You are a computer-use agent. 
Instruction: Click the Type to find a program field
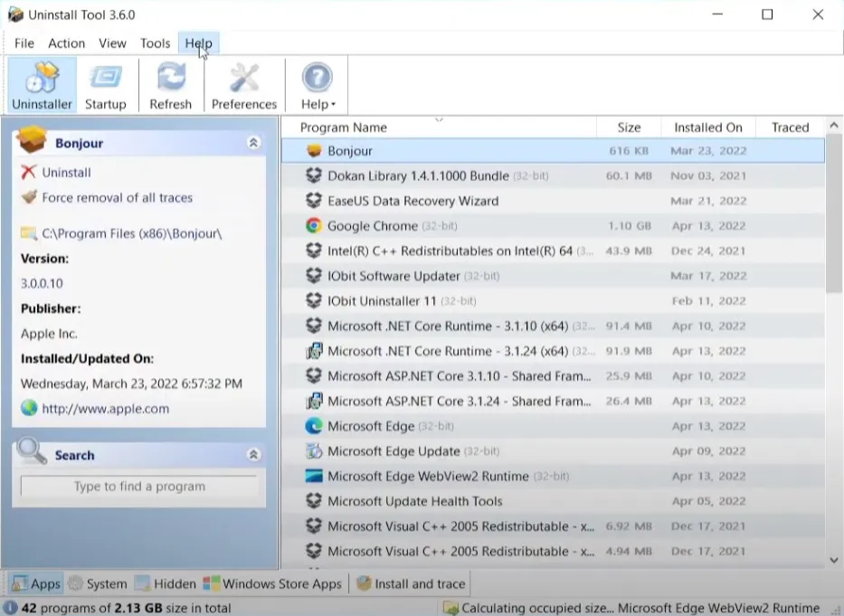139,487
